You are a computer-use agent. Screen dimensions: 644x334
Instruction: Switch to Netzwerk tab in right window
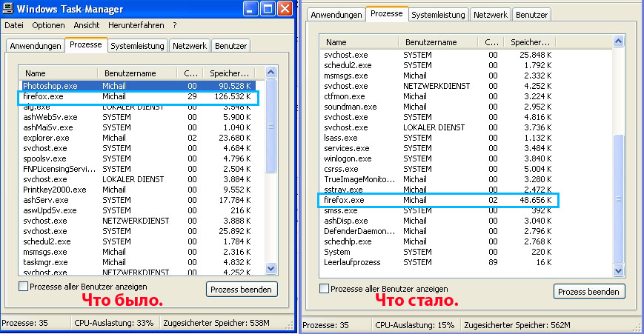point(491,15)
